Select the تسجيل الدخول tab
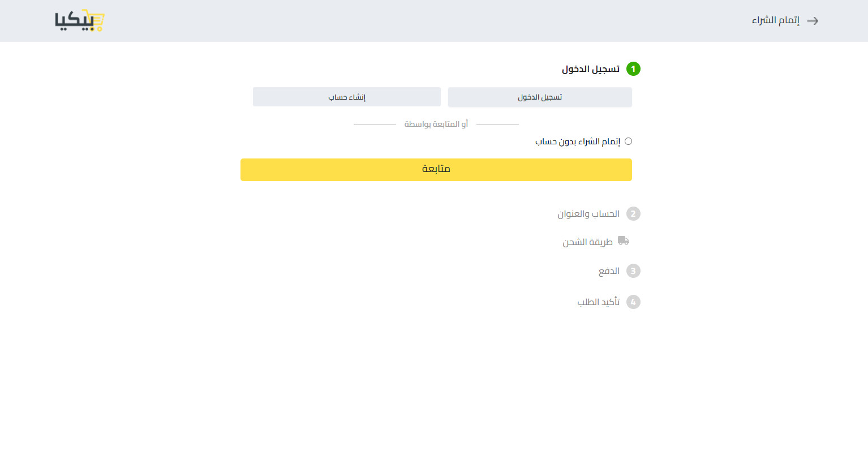868x472 pixels. [x=539, y=97]
